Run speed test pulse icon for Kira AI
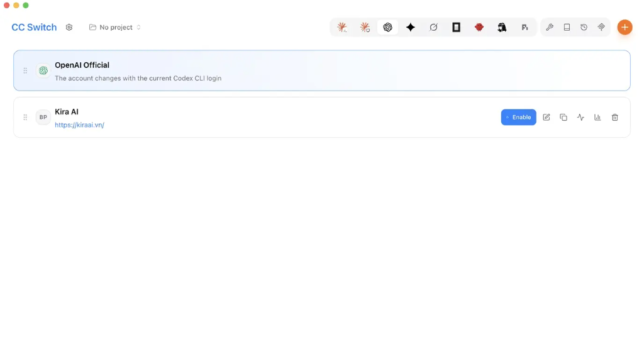 [x=580, y=117]
